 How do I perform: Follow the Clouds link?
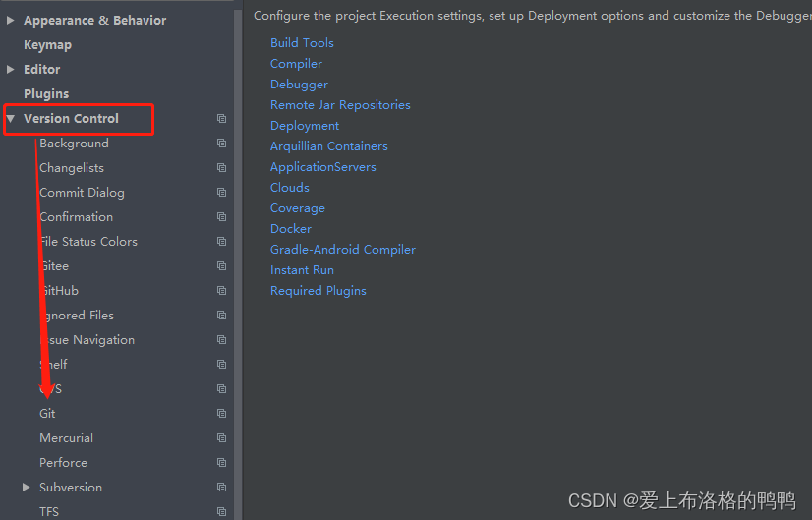[289, 188]
